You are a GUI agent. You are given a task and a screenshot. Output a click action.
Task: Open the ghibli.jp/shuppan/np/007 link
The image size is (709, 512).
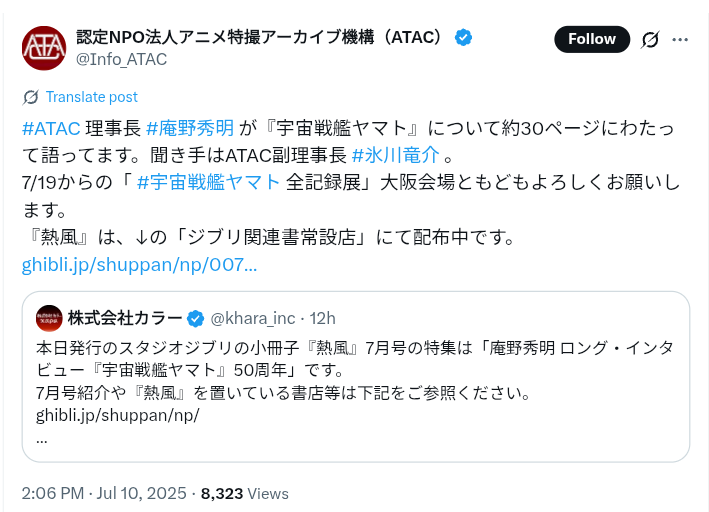139,265
